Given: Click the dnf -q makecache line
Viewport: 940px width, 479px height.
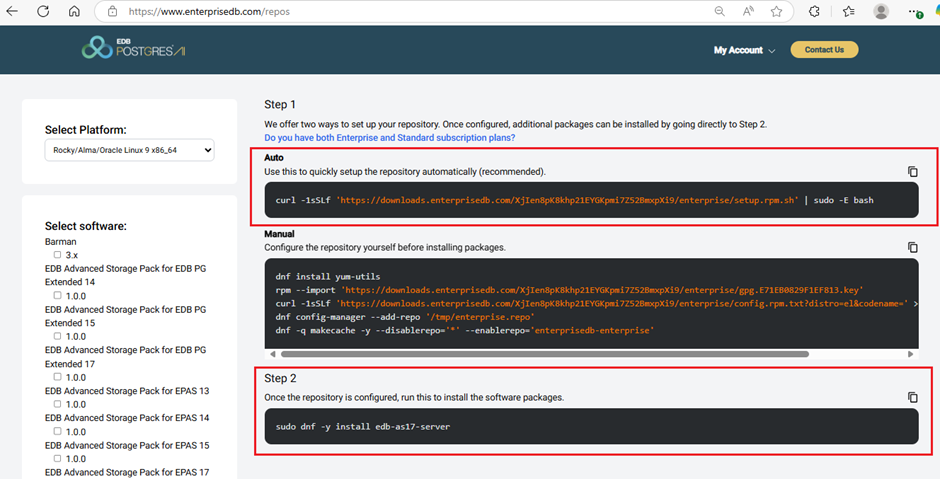Looking at the screenshot, I should [465, 330].
